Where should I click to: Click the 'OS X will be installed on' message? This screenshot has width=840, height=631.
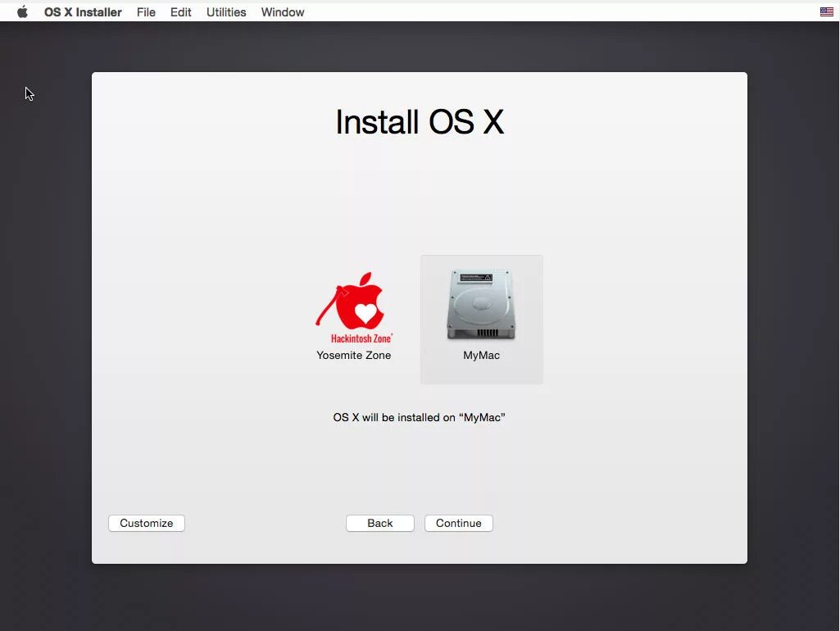click(419, 417)
